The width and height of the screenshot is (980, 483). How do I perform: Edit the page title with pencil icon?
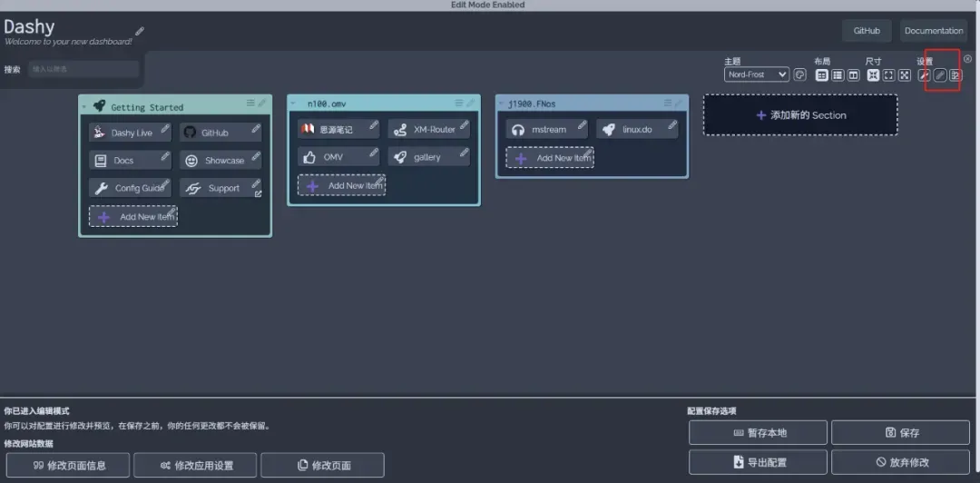(140, 32)
